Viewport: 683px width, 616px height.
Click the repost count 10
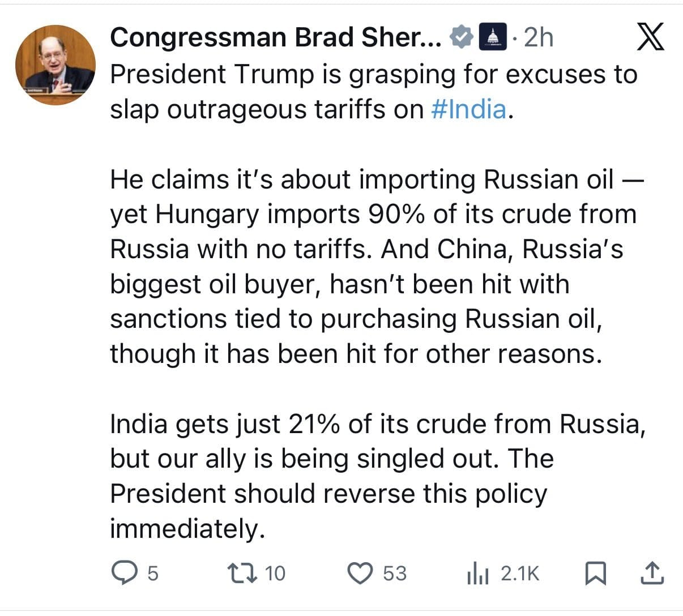point(275,574)
